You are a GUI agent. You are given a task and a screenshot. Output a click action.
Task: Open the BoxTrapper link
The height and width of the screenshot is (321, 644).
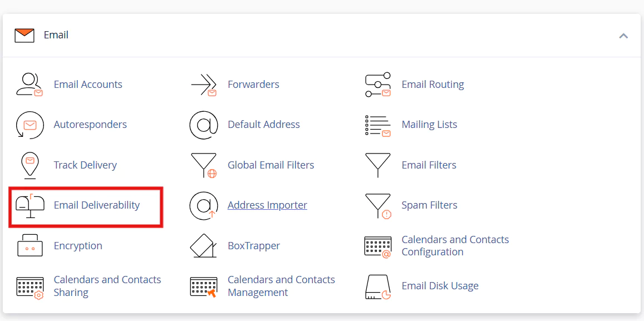click(x=254, y=246)
